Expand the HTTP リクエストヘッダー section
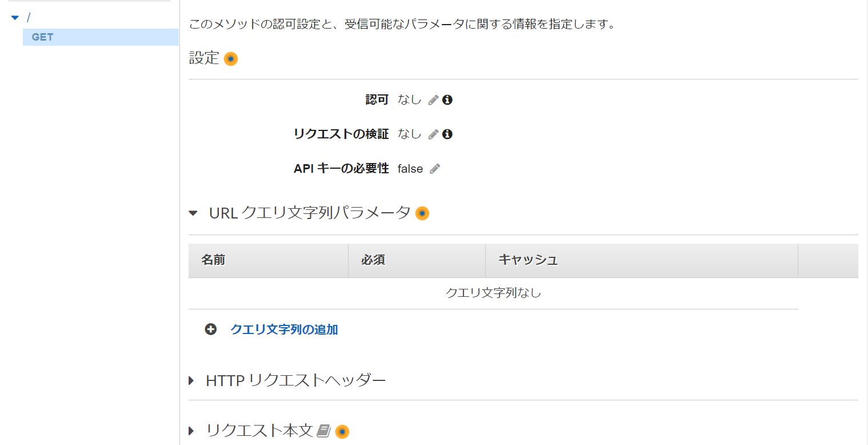The height and width of the screenshot is (445, 868). click(191, 379)
